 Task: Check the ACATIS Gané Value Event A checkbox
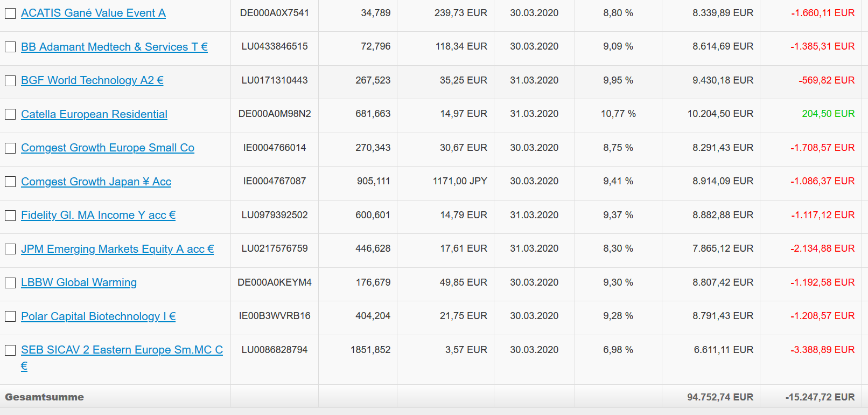pos(10,13)
